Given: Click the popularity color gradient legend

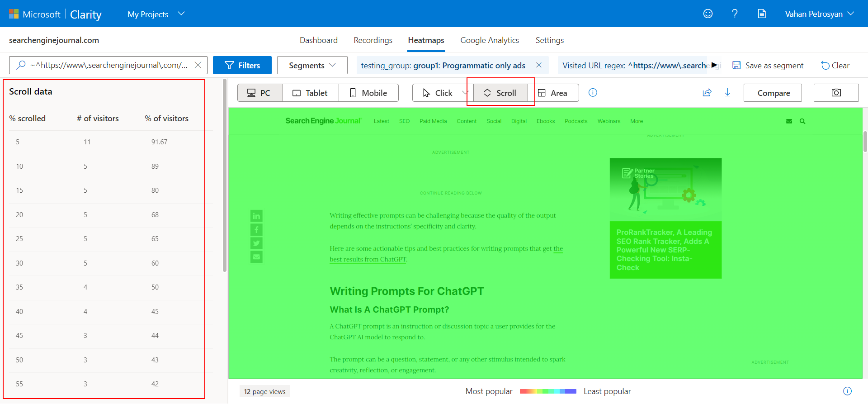Looking at the screenshot, I should point(548,391).
